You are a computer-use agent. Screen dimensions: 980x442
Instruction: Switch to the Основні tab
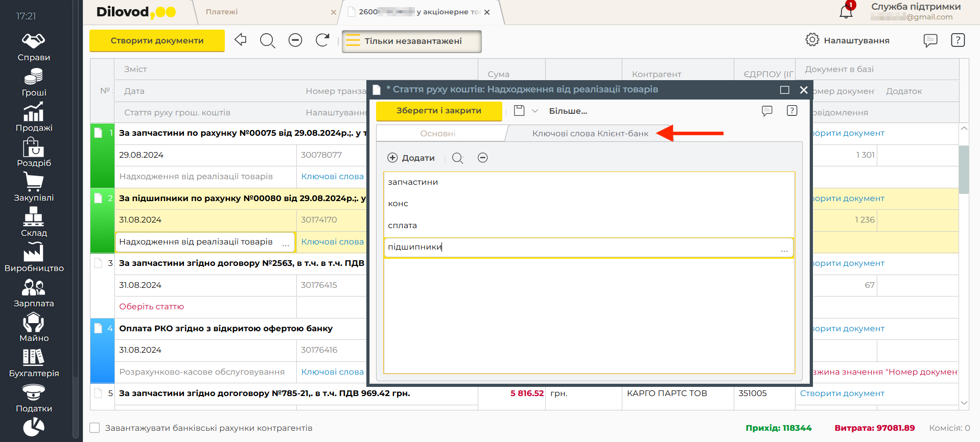(x=438, y=133)
